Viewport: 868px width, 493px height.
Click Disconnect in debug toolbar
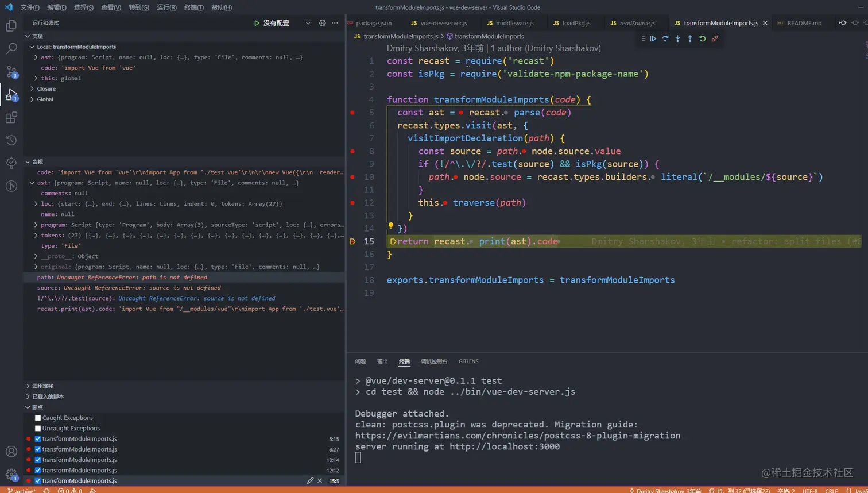point(715,38)
